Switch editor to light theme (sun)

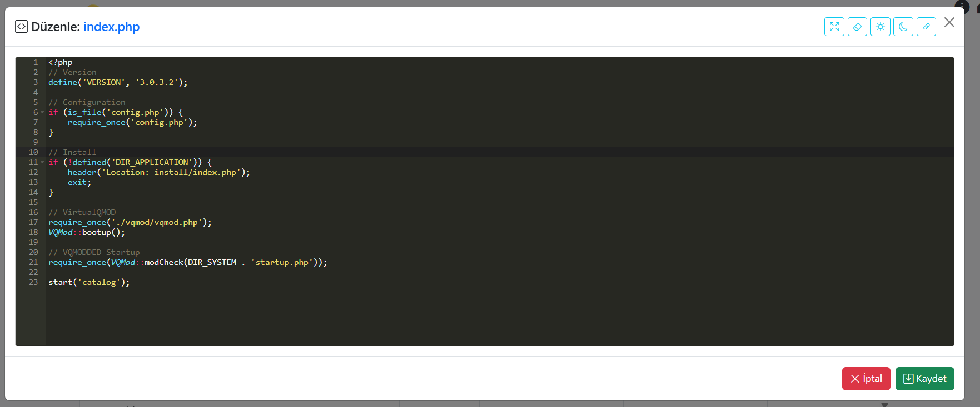click(880, 27)
